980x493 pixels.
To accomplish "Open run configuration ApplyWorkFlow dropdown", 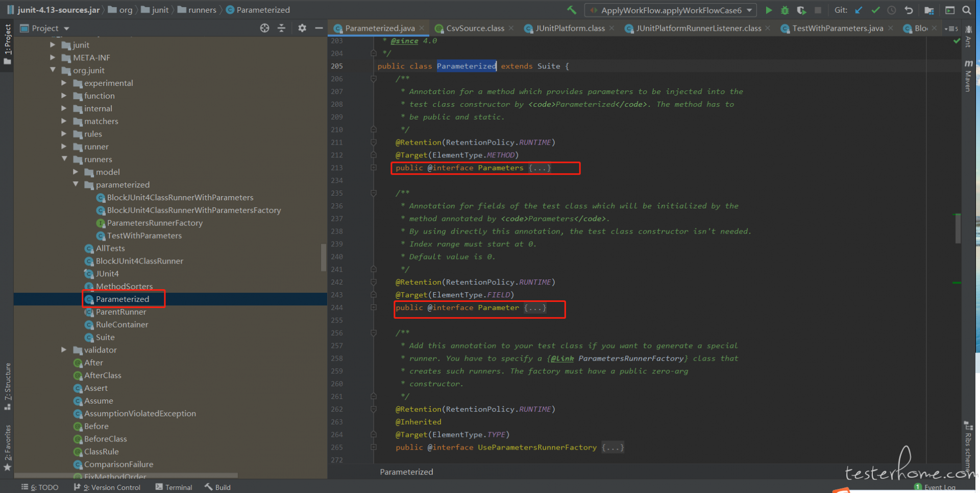I will click(x=671, y=10).
